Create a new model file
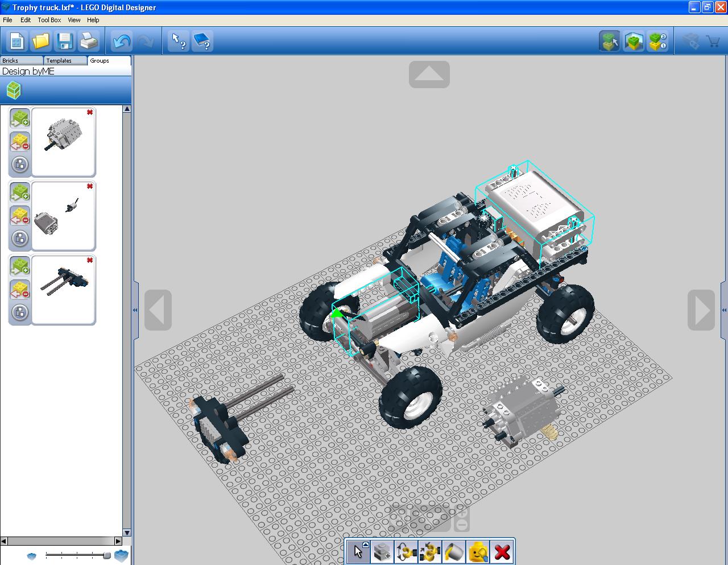 click(x=16, y=41)
